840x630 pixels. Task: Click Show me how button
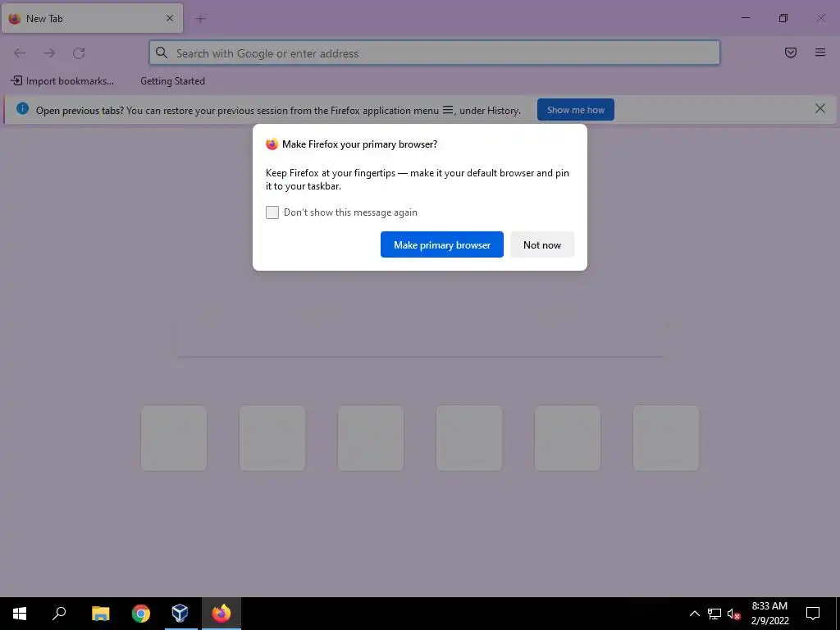coord(576,110)
